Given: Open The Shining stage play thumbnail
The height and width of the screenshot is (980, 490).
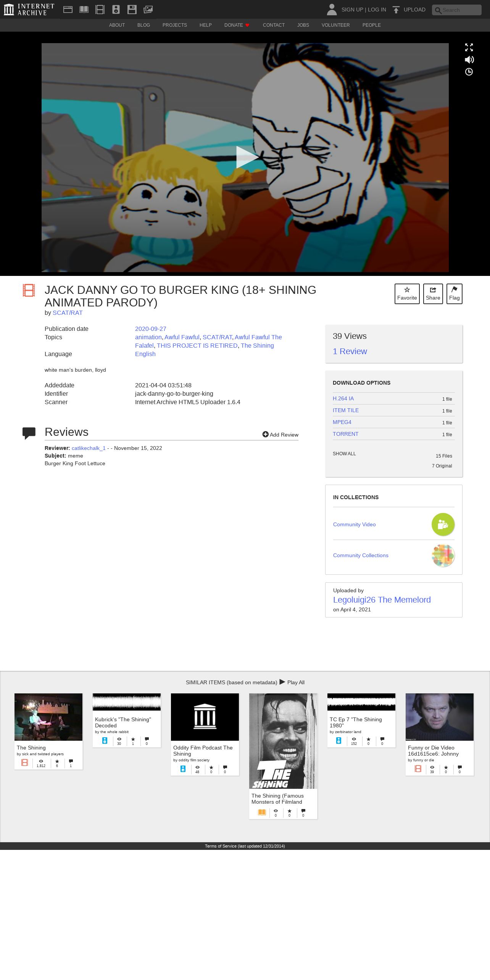Looking at the screenshot, I should coord(48,717).
